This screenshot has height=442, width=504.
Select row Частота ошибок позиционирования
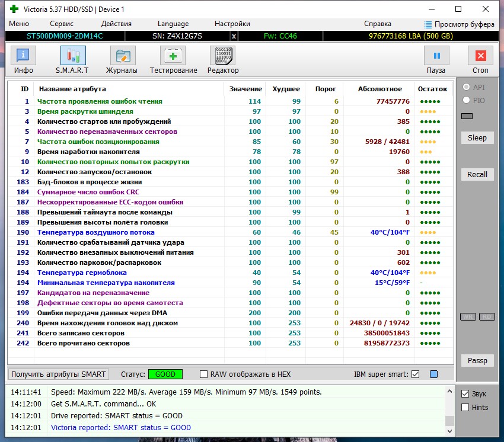coord(230,142)
